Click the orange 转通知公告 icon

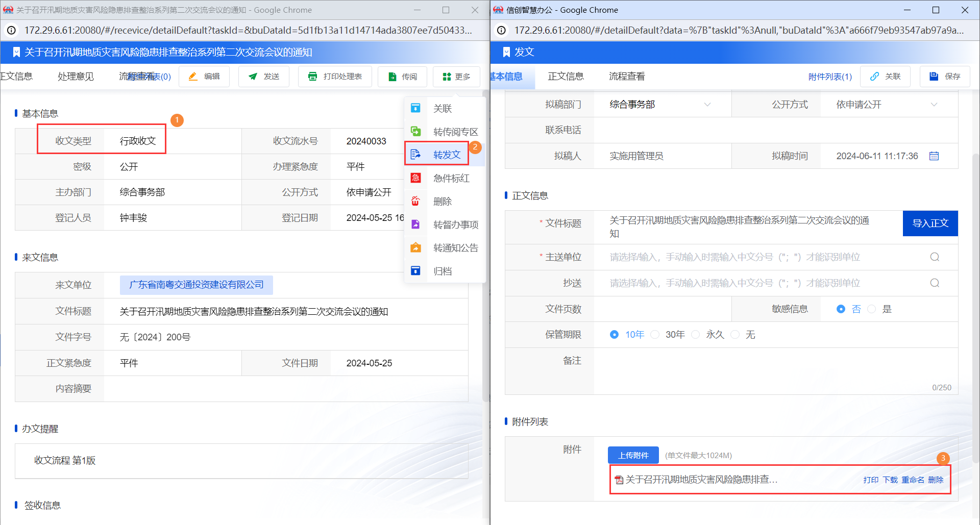(x=415, y=247)
